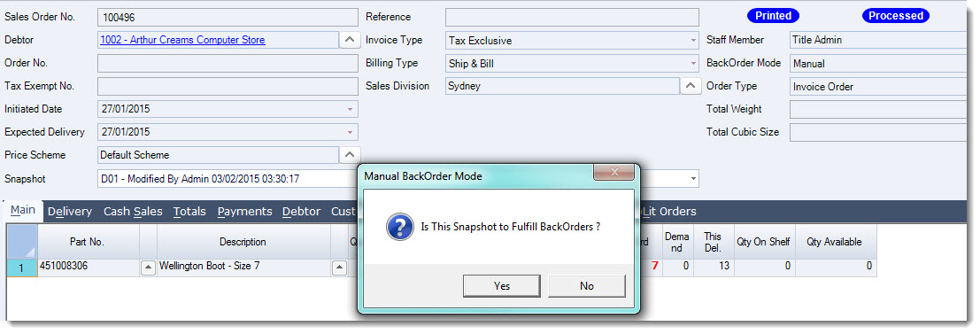980x334 pixels.
Task: Click No in Manual BackOrder Mode dialog
Action: [586, 286]
